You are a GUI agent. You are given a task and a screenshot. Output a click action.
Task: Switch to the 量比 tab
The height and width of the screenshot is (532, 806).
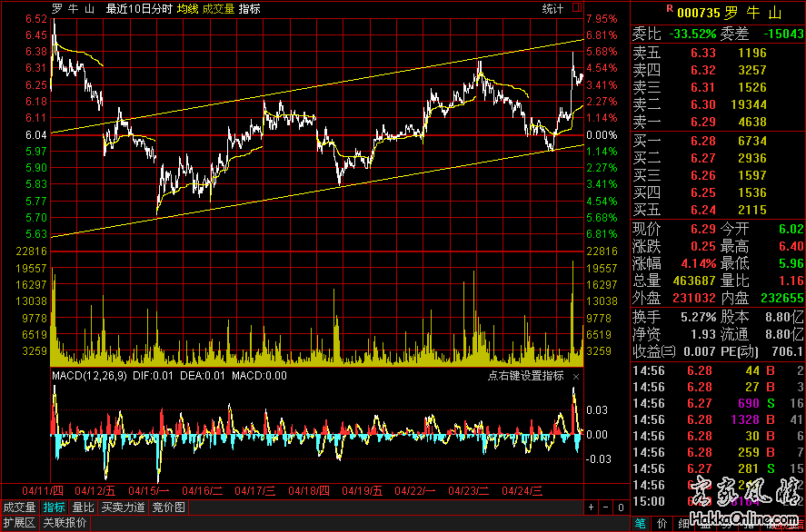coord(83,507)
